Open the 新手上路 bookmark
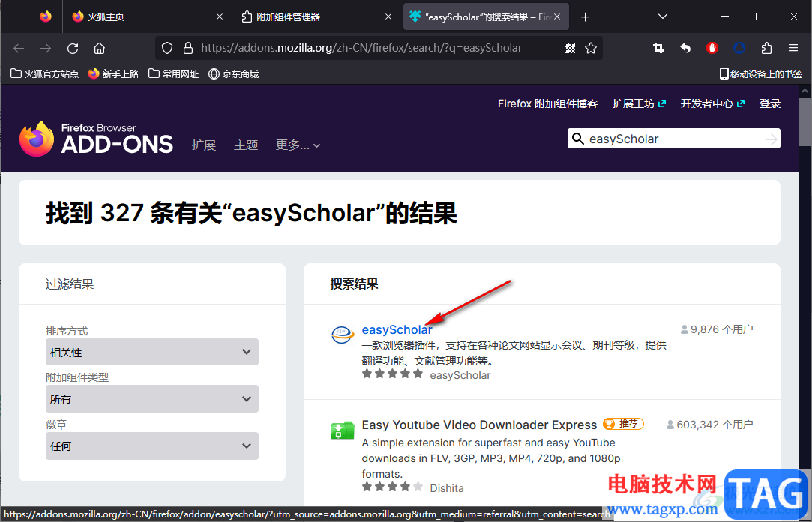Screen dimensions: 812x522 coord(113,74)
